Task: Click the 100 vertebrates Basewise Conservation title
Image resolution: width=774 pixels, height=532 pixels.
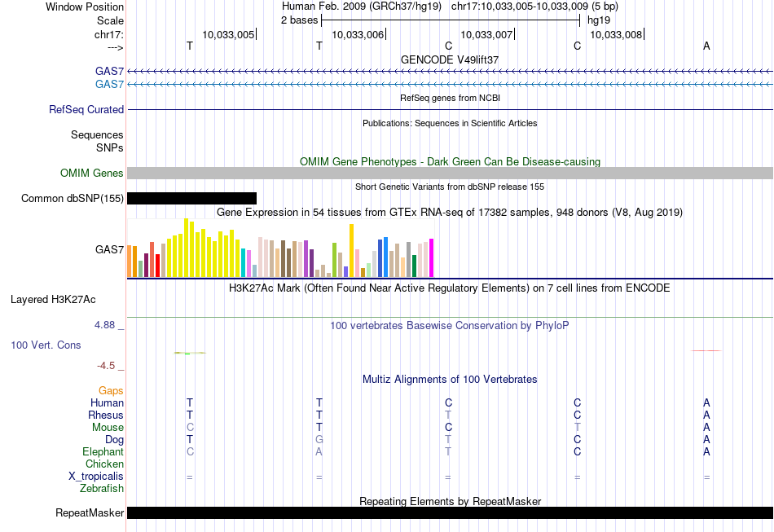Action: 450,325
